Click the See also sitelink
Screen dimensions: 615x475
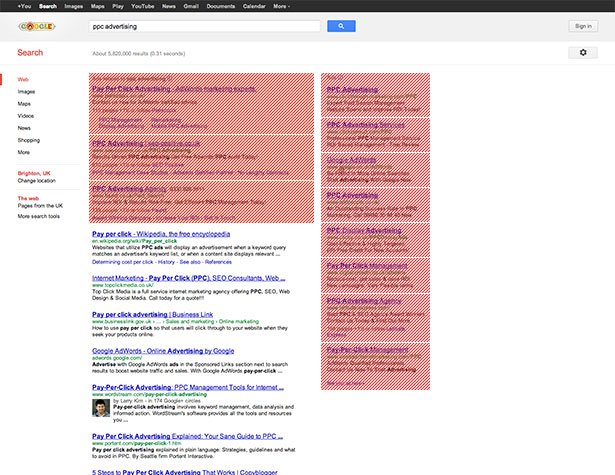pos(190,262)
